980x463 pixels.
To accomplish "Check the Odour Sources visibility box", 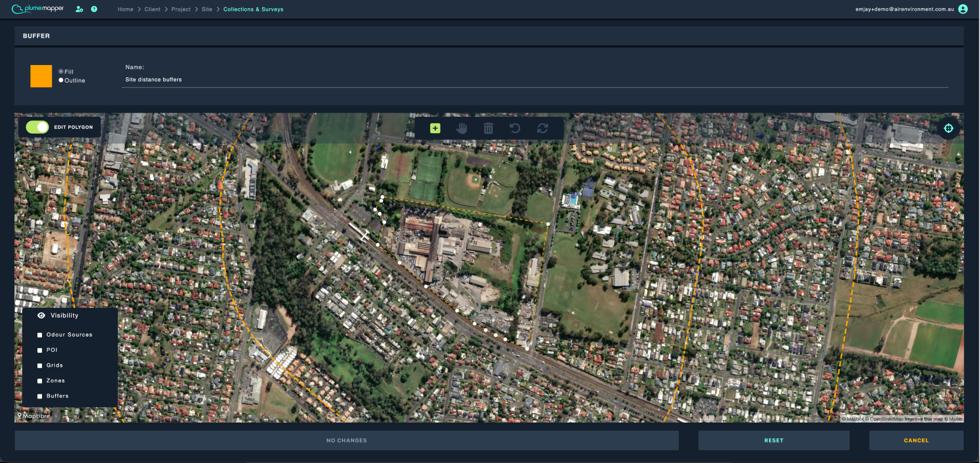I will pos(40,335).
